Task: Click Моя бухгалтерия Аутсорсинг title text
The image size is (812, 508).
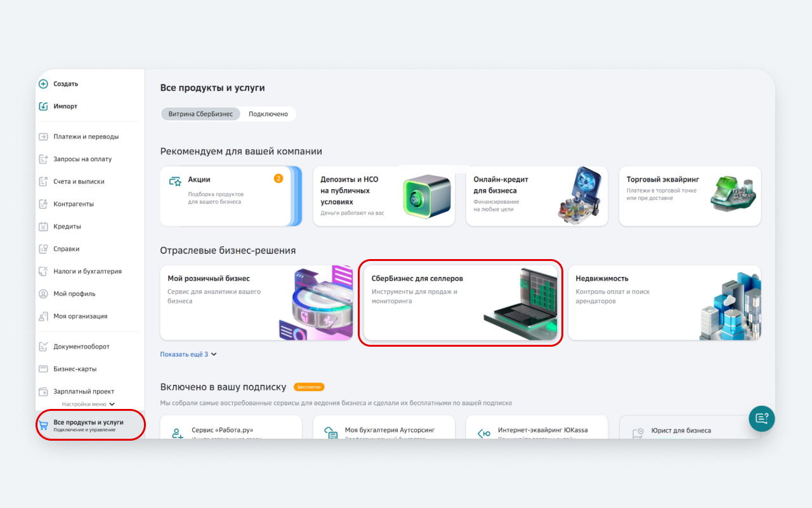Action: [x=390, y=430]
